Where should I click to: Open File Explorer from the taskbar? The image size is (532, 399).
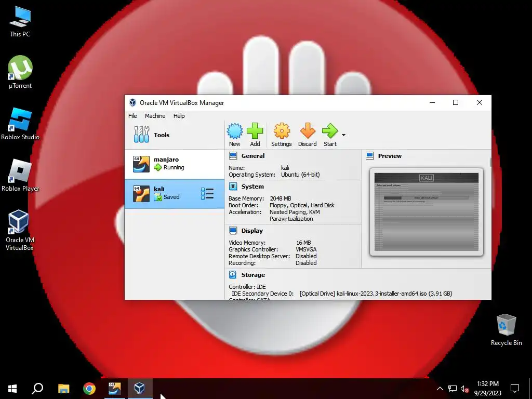63,389
